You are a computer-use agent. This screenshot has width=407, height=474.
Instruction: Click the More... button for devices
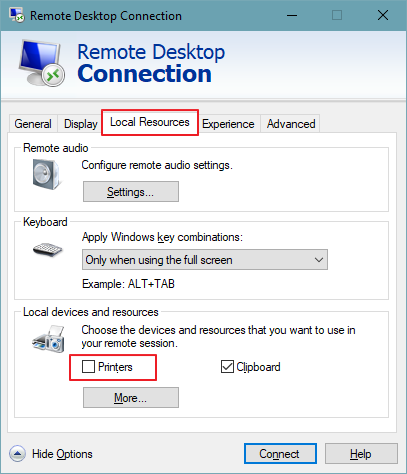click(131, 397)
